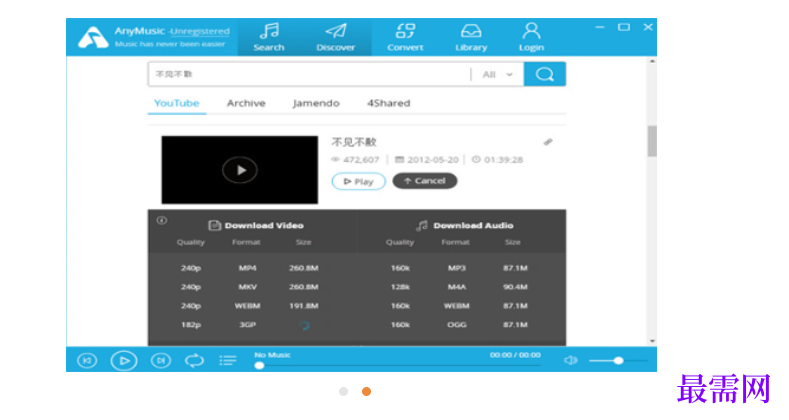Image resolution: width=789 pixels, height=420 pixels.
Task: Click the magnifier search button
Action: (544, 74)
